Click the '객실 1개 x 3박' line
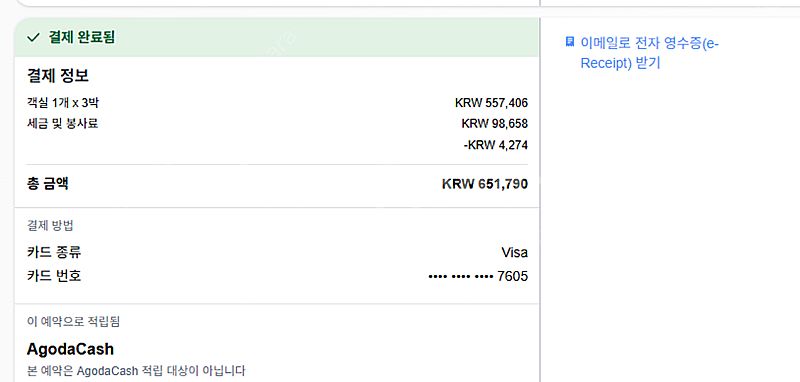Viewport: 800px width, 382px height. [x=63, y=103]
